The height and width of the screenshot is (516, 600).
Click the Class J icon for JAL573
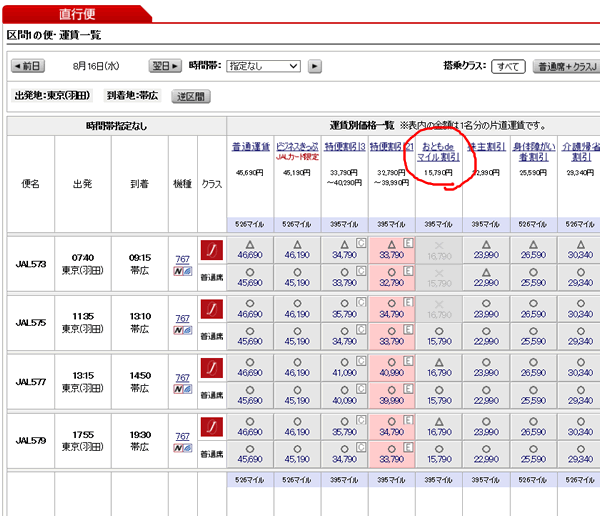210,250
